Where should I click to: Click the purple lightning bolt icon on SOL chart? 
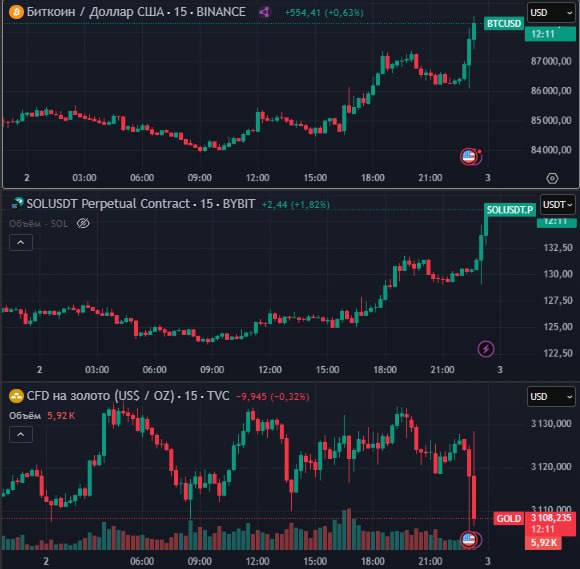[x=486, y=349]
